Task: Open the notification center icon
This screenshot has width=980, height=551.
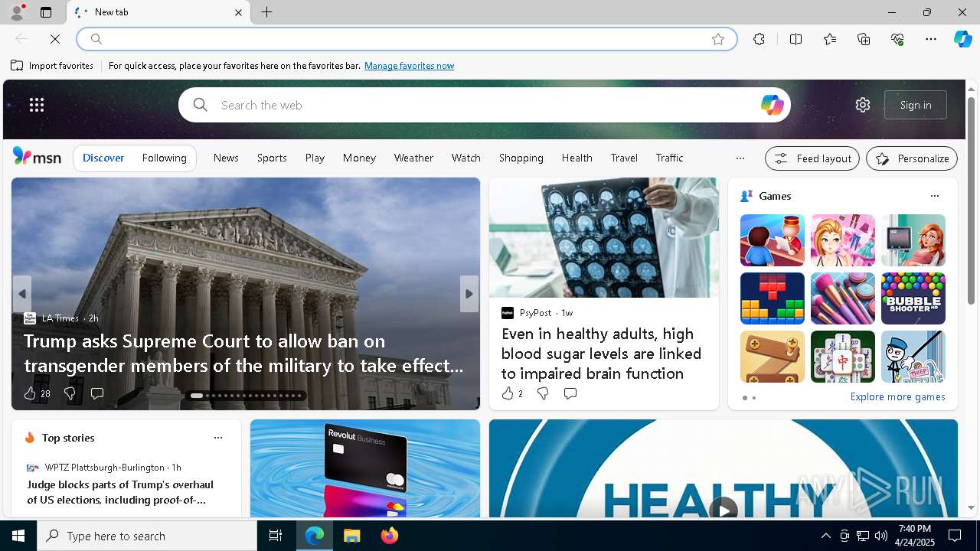Action: pyautogui.click(x=955, y=536)
